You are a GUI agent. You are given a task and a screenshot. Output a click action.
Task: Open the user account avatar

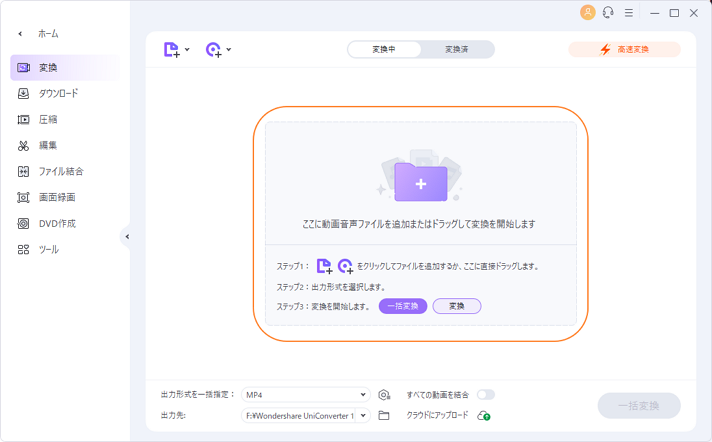point(587,13)
